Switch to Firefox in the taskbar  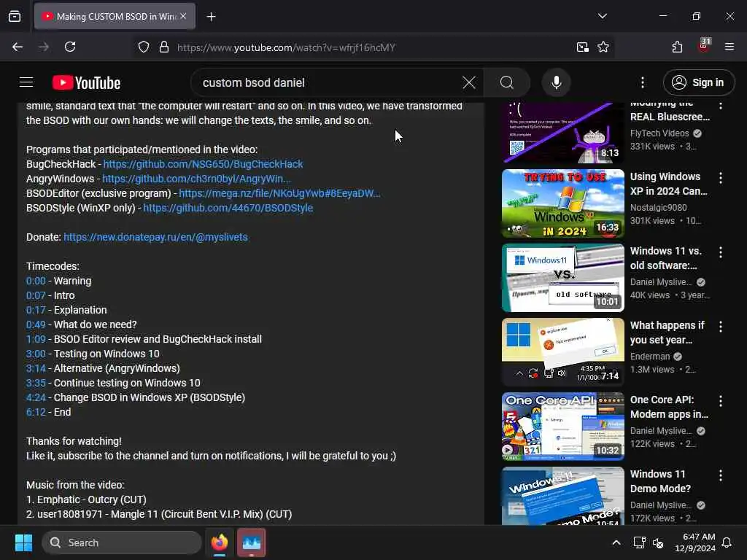coord(219,542)
